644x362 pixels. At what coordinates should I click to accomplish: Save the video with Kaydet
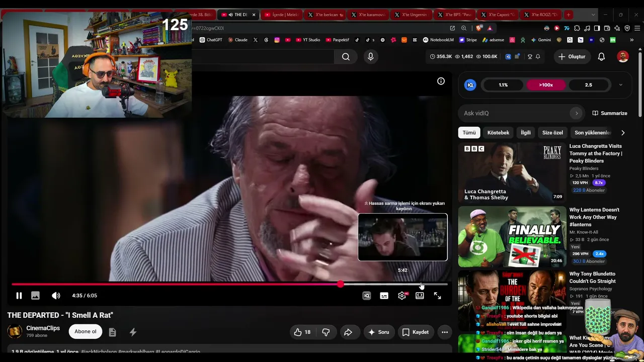click(416, 332)
